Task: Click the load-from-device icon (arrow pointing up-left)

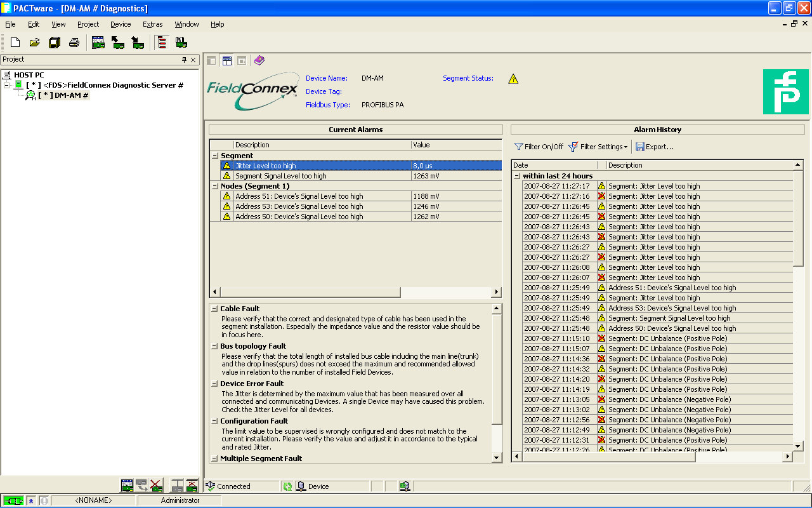Action: click(x=117, y=43)
